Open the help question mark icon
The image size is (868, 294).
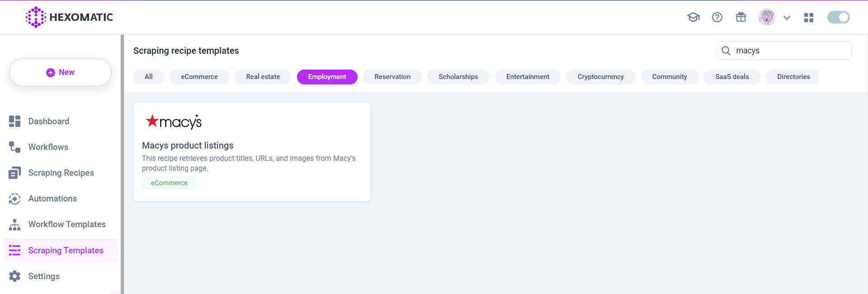[x=717, y=17]
